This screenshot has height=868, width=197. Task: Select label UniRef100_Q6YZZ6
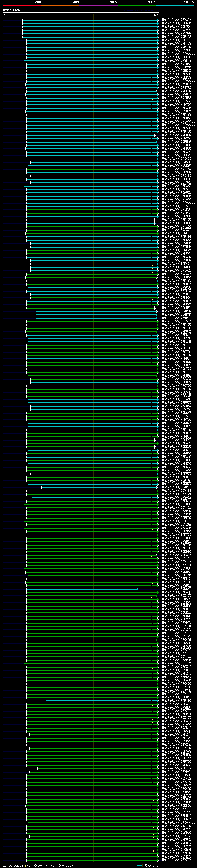coord(177,860)
